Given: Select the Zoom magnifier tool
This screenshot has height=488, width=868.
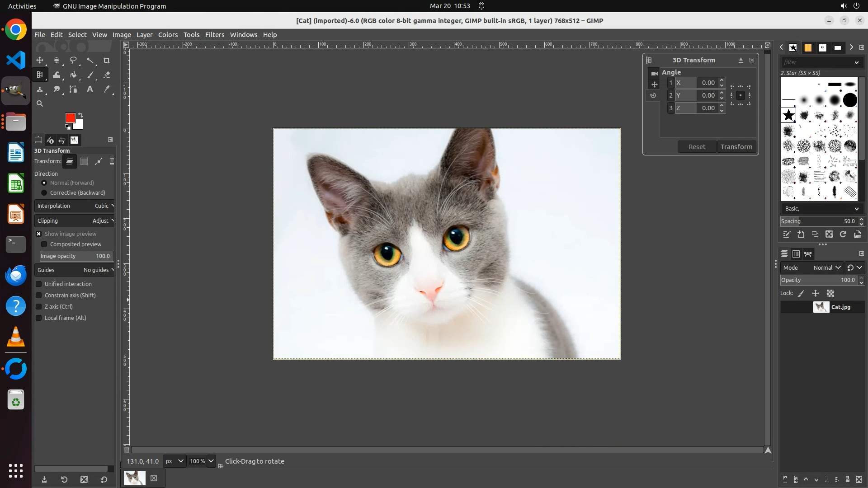Looking at the screenshot, I should (40, 104).
